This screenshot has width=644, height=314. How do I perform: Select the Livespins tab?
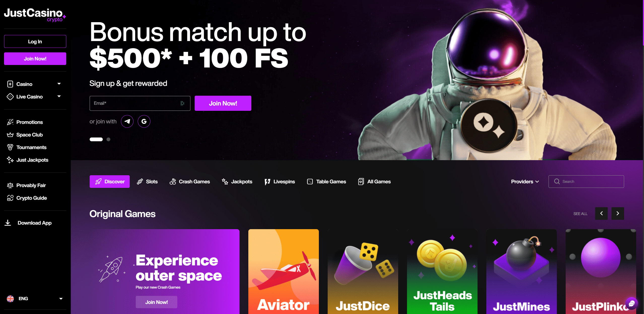280,182
